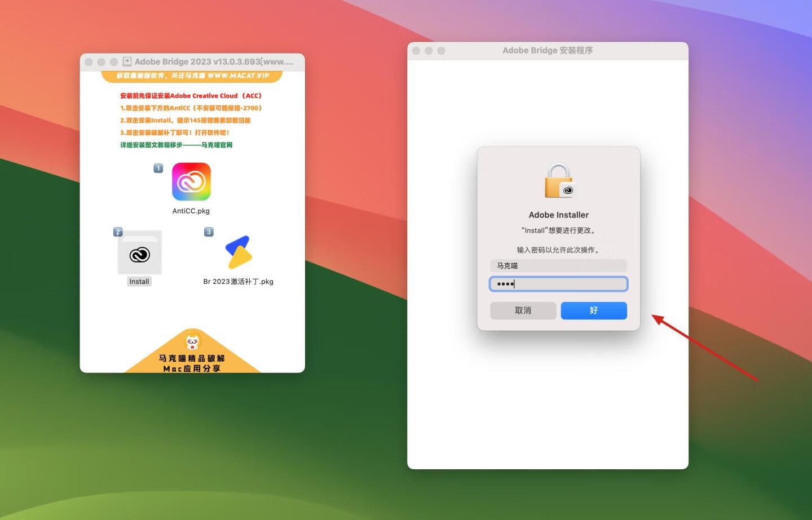This screenshot has height=520, width=812.
Task: Click the Adobe Installer lock icon
Action: (559, 181)
